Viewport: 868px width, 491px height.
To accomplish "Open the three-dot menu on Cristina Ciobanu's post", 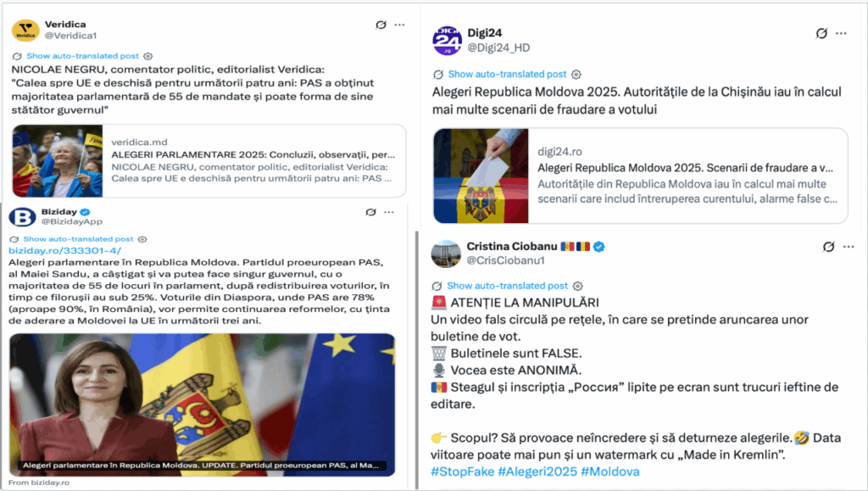I will [849, 247].
